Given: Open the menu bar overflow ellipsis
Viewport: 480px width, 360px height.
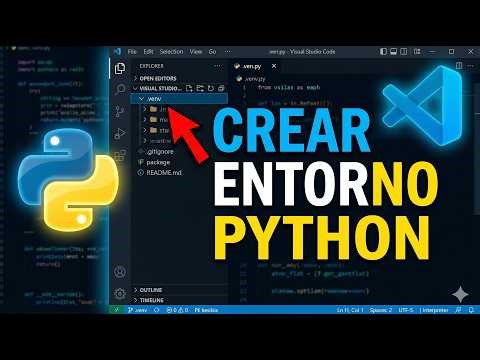Looking at the screenshot, I should (x=228, y=52).
